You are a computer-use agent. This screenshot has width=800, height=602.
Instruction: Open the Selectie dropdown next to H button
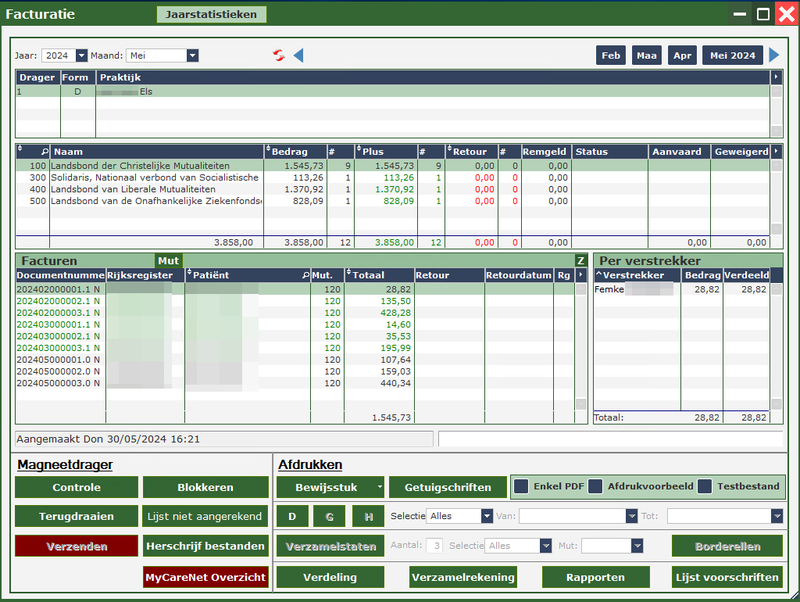point(486,516)
